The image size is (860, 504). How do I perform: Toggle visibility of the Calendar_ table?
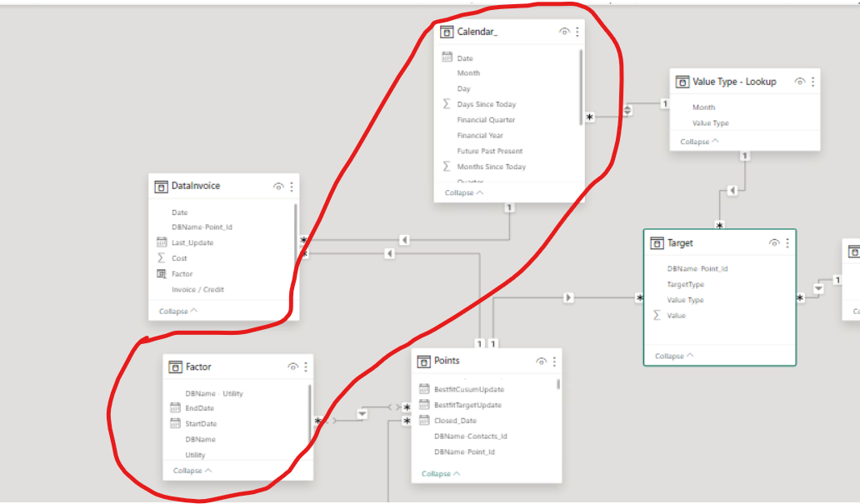(x=564, y=32)
